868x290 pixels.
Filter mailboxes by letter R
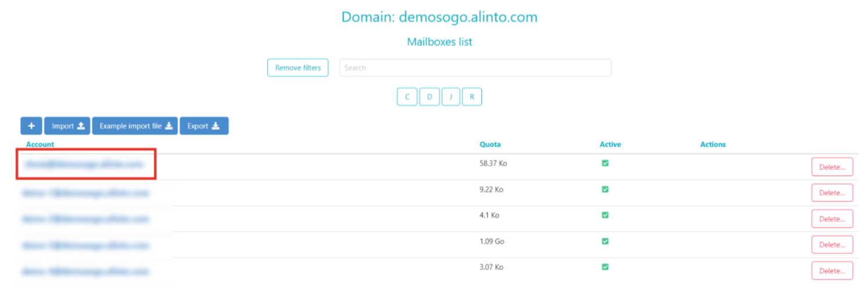[x=472, y=97]
